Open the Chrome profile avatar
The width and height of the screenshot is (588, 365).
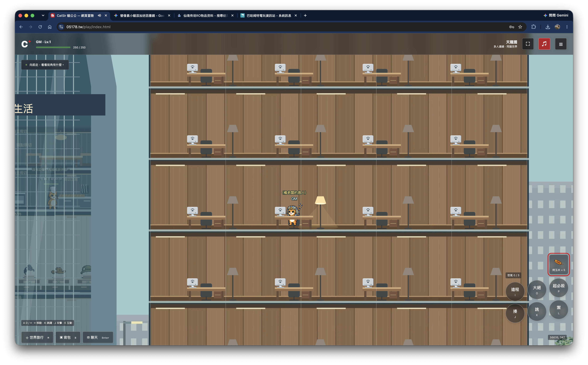557,27
